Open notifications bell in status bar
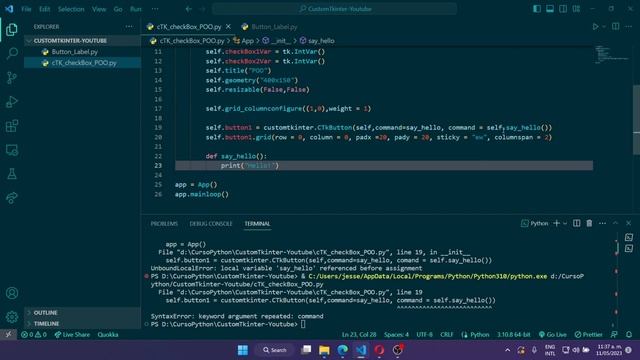 click(629, 335)
